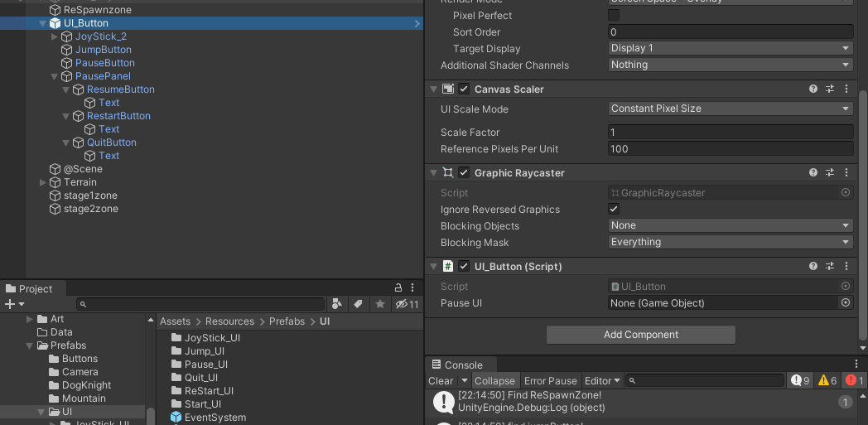This screenshot has width=868, height=425.
Task: Collapse the UI_Button hierarchy node
Action: [x=42, y=23]
